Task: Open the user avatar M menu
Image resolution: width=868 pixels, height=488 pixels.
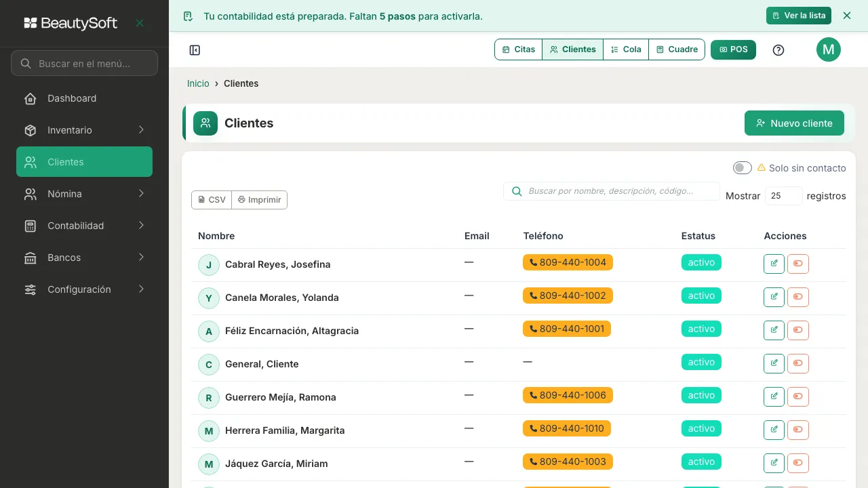Action: coord(828,49)
